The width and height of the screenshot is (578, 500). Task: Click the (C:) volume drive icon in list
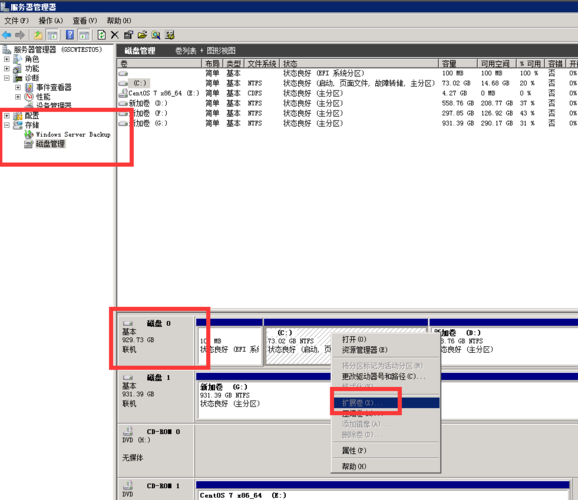pos(123,83)
